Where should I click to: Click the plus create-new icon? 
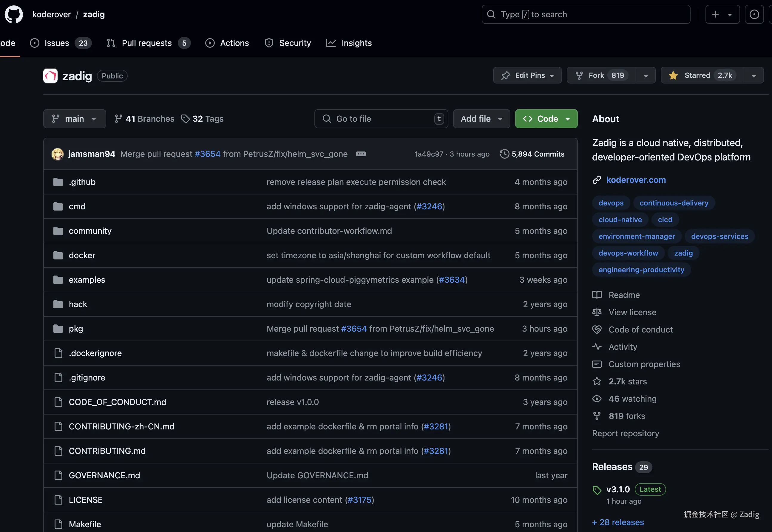(x=715, y=14)
